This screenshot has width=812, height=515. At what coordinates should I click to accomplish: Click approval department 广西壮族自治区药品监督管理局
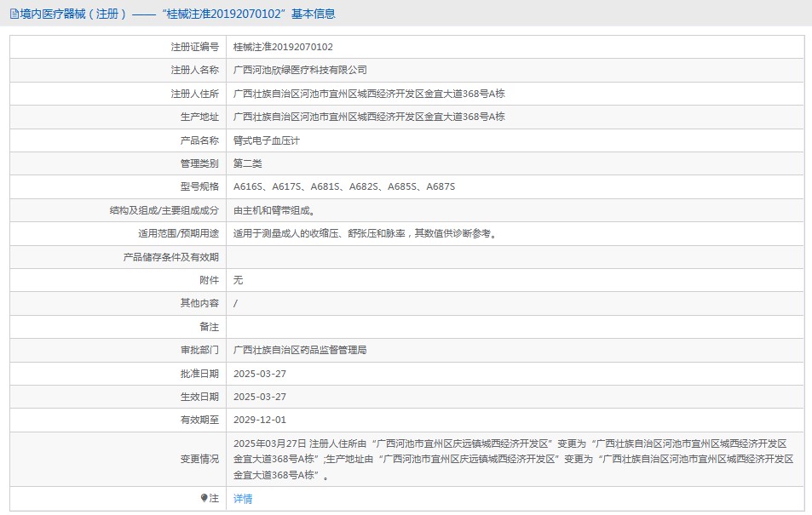click(x=300, y=350)
